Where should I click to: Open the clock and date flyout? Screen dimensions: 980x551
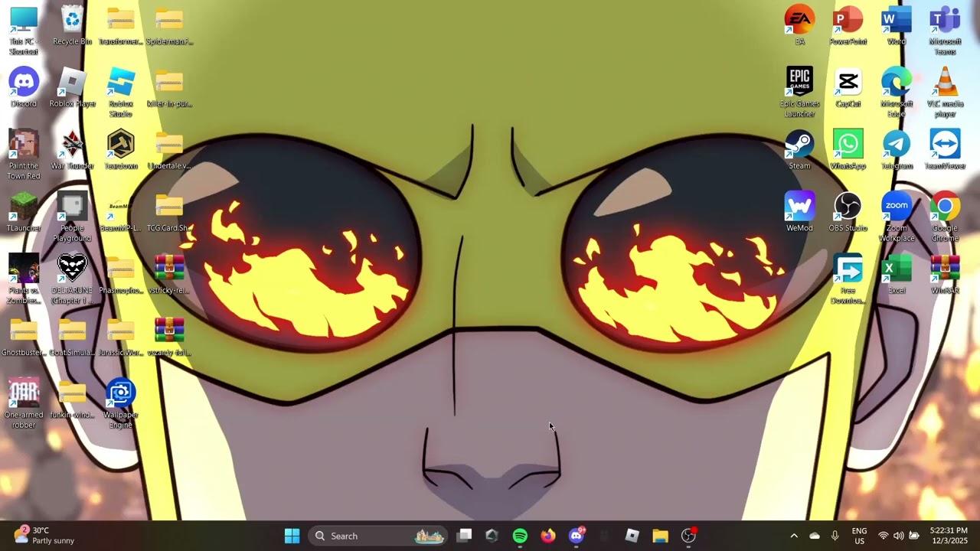[x=949, y=536]
